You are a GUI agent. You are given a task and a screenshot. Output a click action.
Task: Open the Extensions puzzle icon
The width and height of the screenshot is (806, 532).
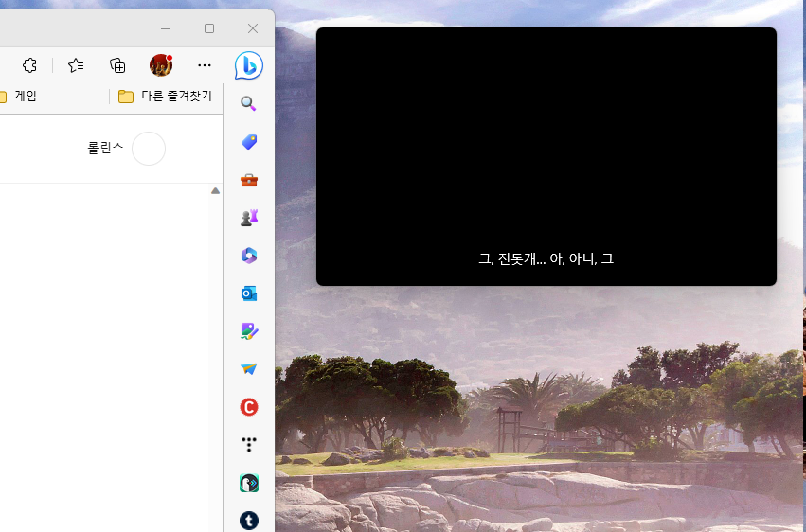point(29,65)
